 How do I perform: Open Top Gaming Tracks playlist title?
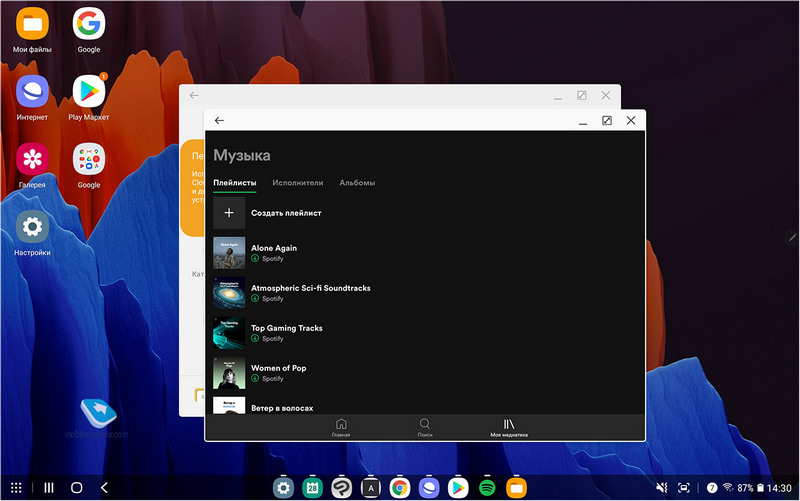pos(287,328)
